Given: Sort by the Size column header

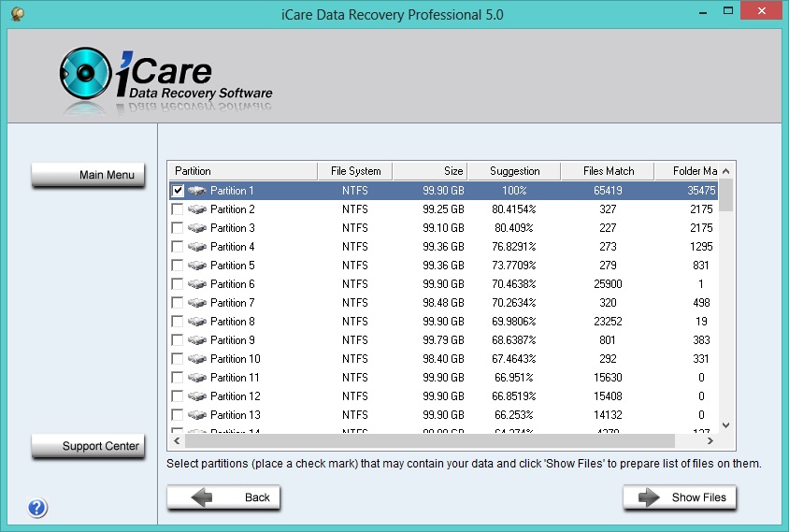Looking at the screenshot, I should 430,171.
